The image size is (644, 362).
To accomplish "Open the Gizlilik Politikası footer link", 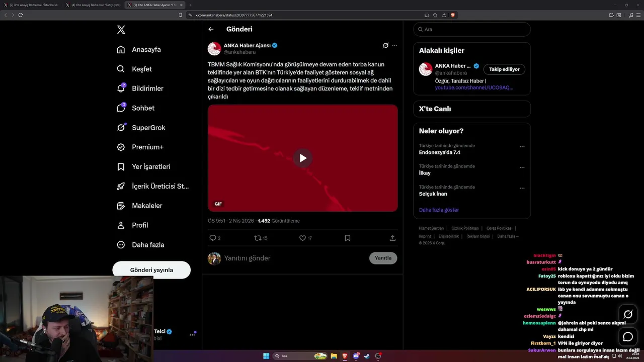I will pyautogui.click(x=465, y=228).
